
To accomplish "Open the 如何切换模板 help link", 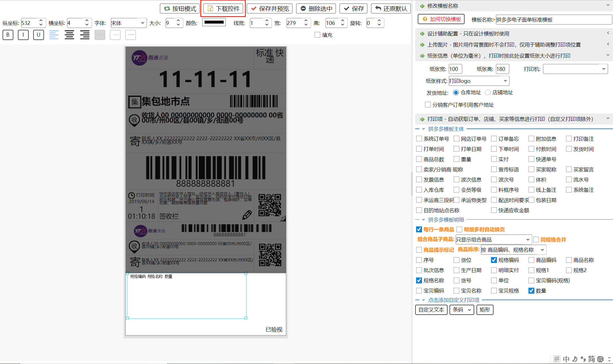I will (x=441, y=19).
